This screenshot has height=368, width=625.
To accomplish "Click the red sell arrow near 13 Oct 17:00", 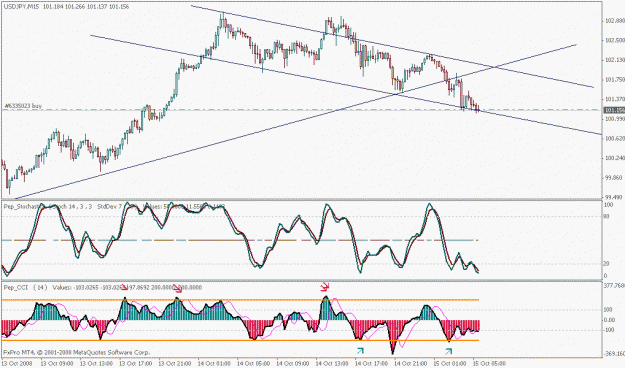I will tap(124, 287).
